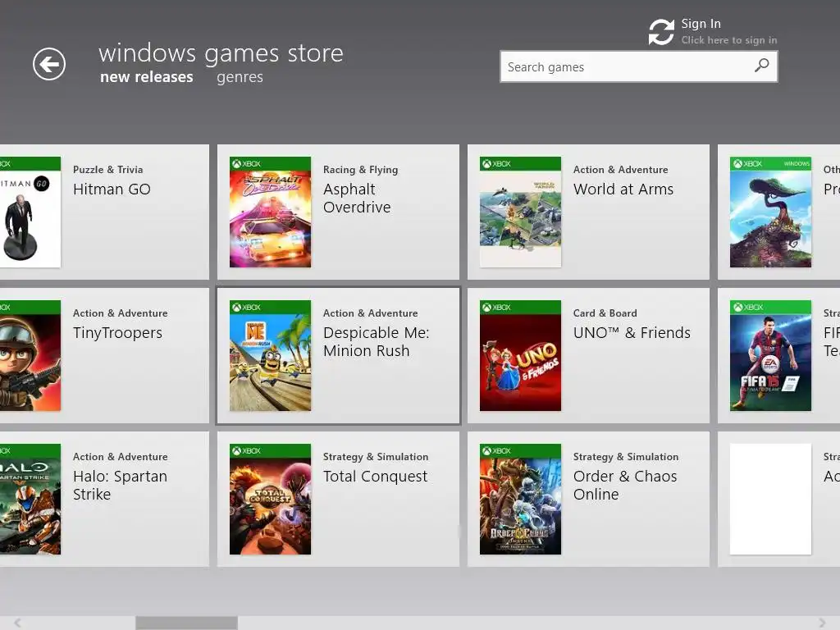Image resolution: width=840 pixels, height=630 pixels.
Task: Open the TinyTroopers cover art
Action: click(30, 356)
